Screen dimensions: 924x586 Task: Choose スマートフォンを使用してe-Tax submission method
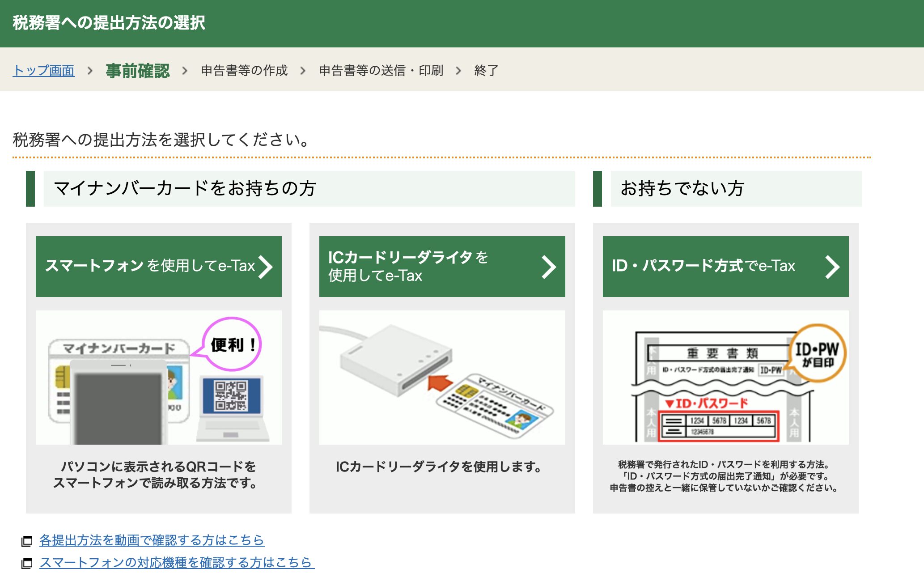tap(150, 266)
